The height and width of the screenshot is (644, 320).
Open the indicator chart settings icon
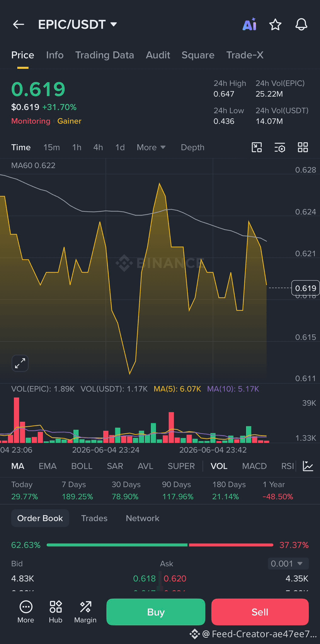click(x=308, y=466)
